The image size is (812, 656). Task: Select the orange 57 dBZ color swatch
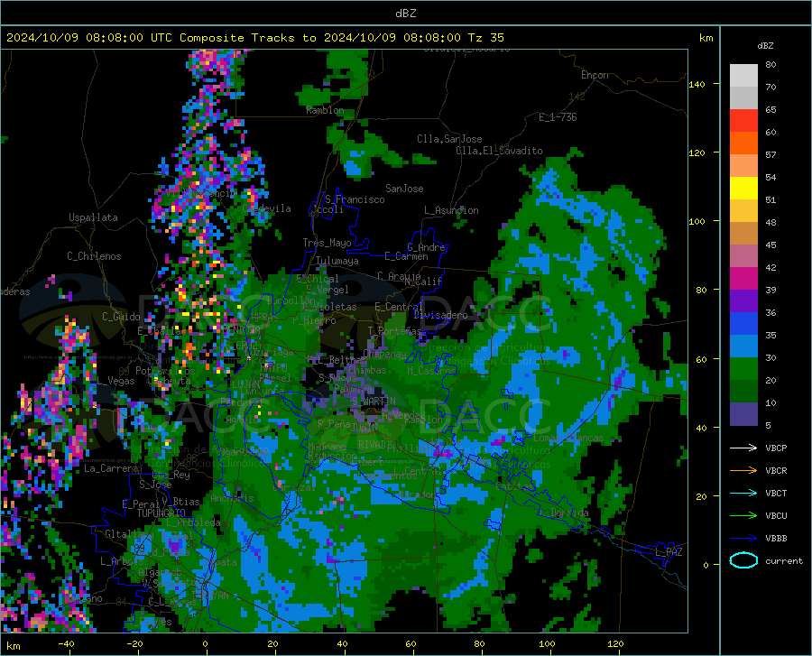[x=743, y=143]
